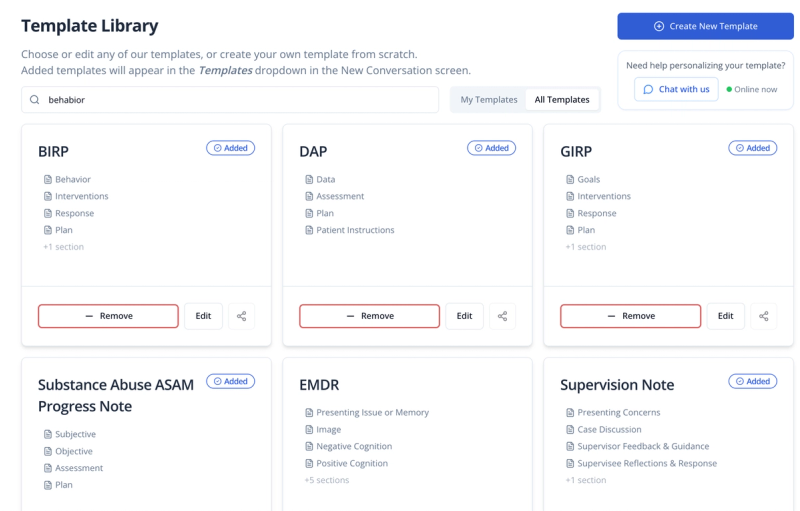Viewport: 800px width, 511px height.
Task: Toggle the Added badge on Substance Abuse ASAM
Action: [231, 381]
